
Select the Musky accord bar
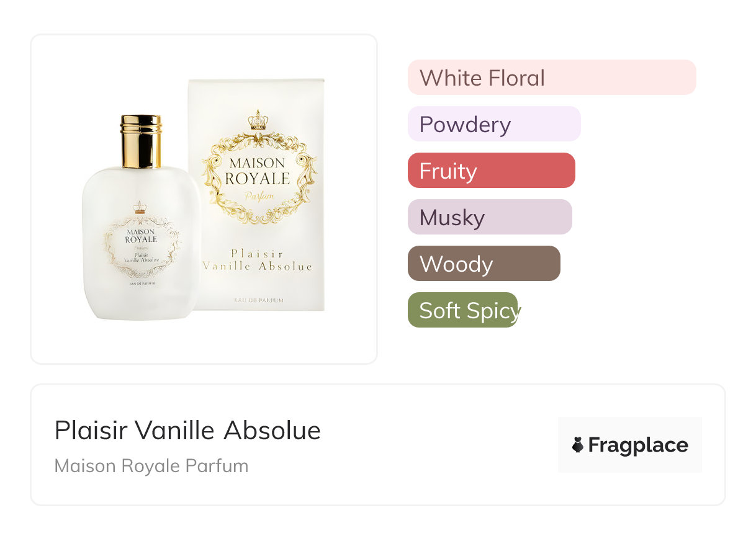[489, 217]
